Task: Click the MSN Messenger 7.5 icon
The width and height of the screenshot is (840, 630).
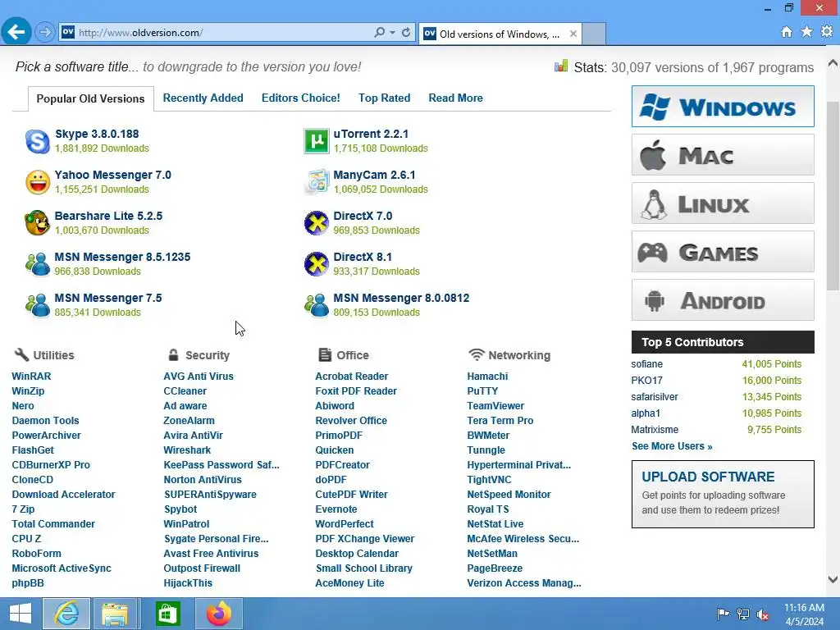Action: click(38, 305)
